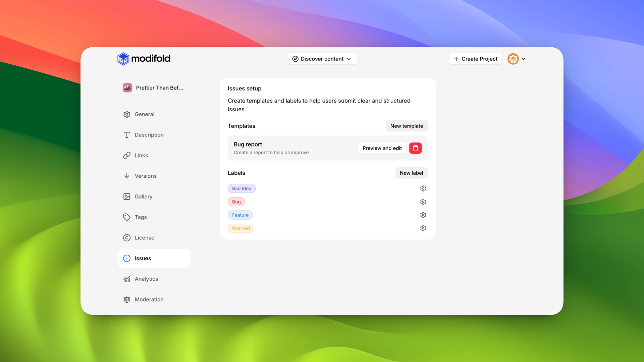
Task: Click the Create Project button
Action: (x=475, y=59)
